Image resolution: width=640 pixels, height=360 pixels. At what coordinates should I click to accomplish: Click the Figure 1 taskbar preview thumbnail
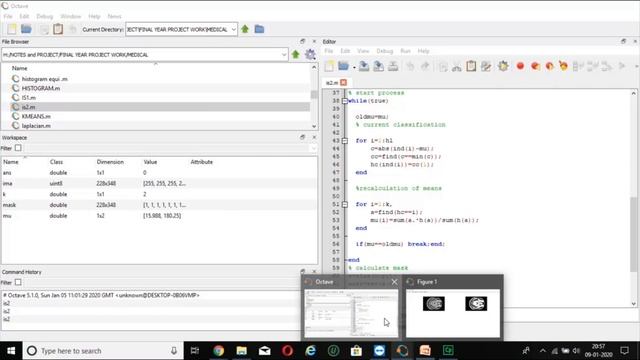pyautogui.click(x=453, y=313)
